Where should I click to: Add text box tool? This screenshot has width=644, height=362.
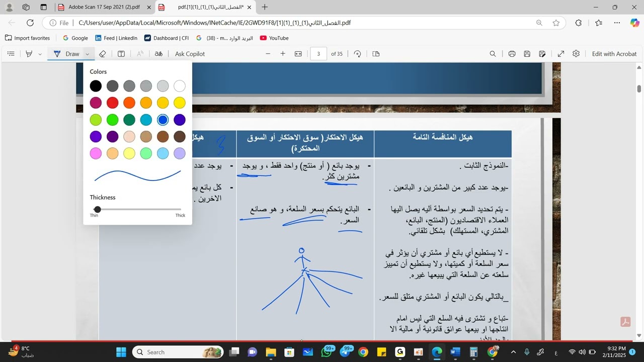tap(121, 54)
